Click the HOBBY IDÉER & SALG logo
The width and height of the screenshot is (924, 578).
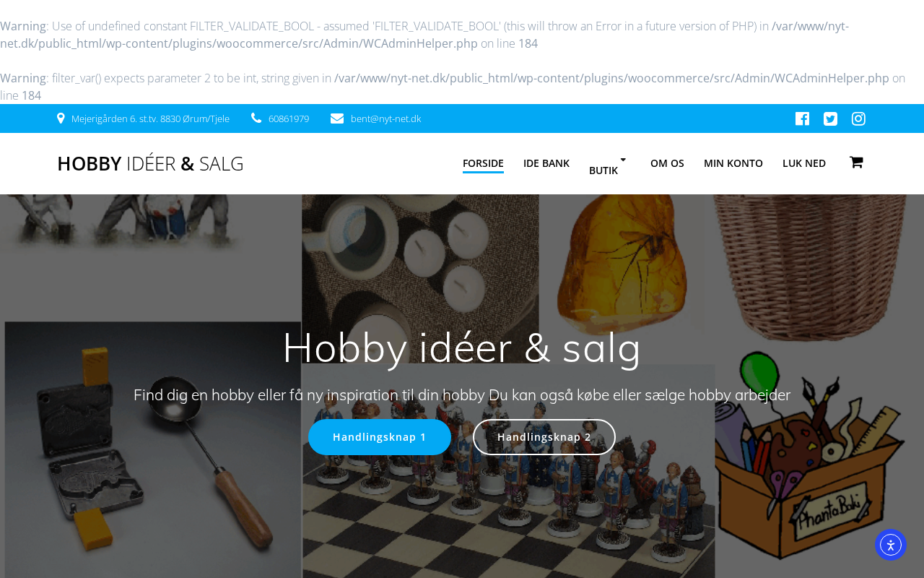coord(150,163)
